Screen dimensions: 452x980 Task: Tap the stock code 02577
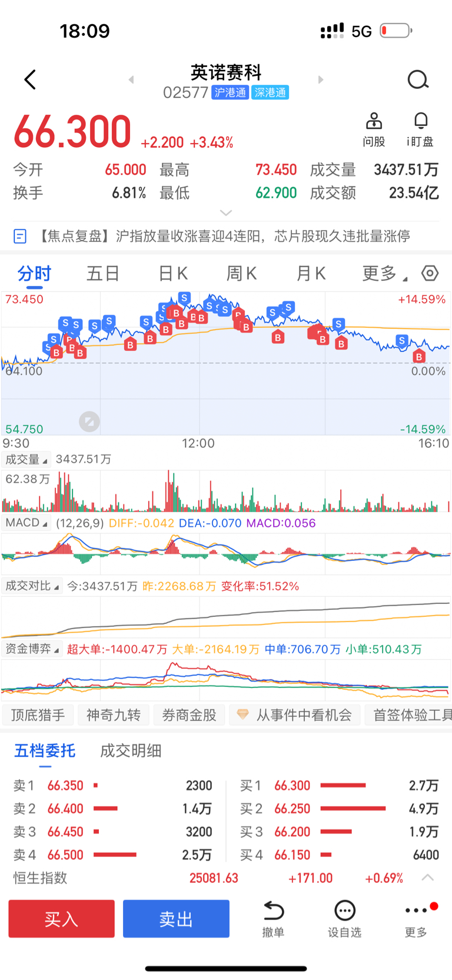(185, 92)
